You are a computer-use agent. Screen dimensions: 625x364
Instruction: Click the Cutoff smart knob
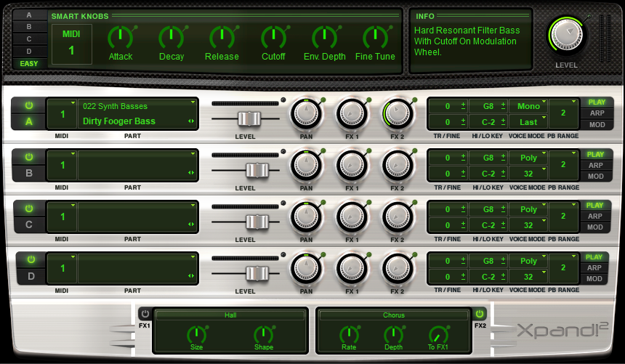273,39
